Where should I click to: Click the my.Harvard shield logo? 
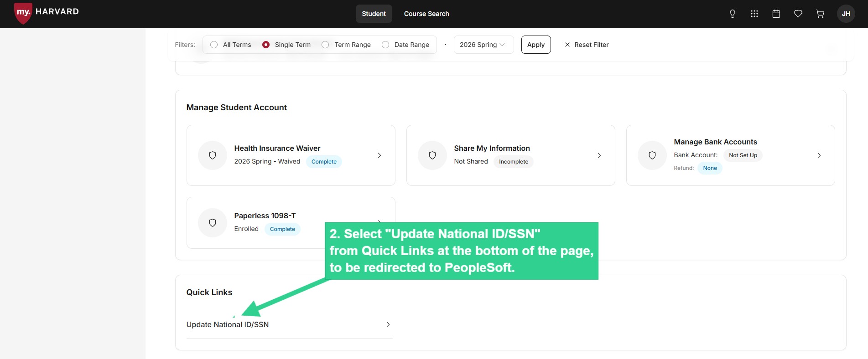pyautogui.click(x=23, y=13)
